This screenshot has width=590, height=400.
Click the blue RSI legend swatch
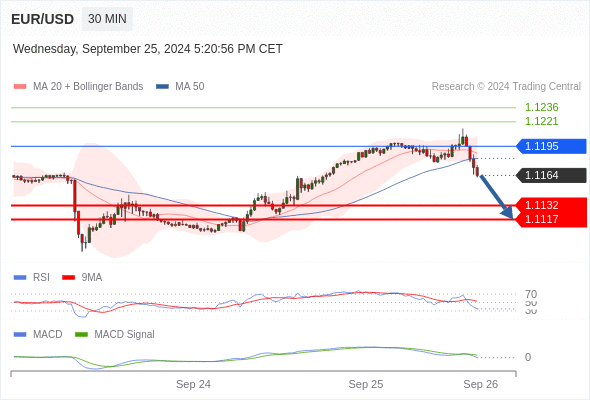point(20,278)
